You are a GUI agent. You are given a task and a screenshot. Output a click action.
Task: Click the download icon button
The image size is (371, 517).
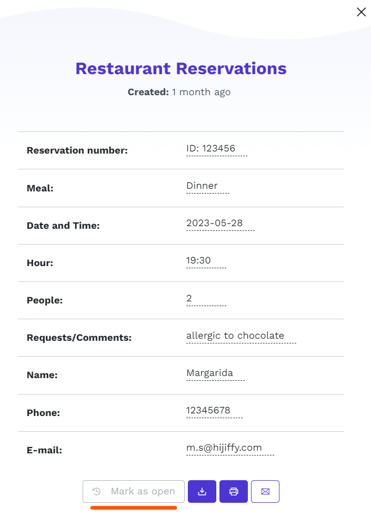[x=202, y=491]
